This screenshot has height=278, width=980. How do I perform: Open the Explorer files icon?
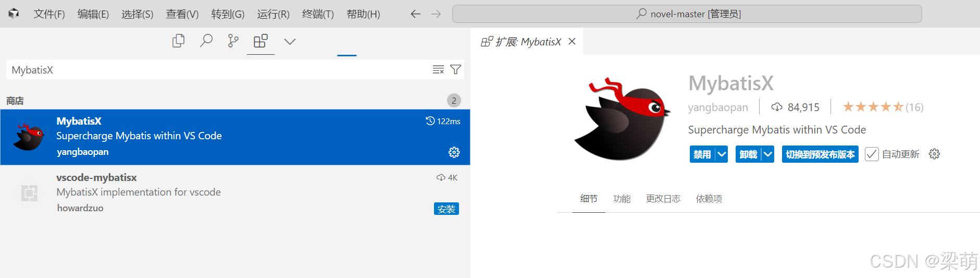click(x=178, y=41)
